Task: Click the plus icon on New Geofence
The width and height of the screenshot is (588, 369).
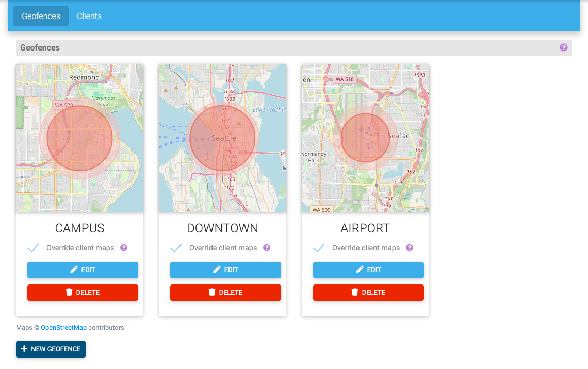Action: tap(24, 349)
